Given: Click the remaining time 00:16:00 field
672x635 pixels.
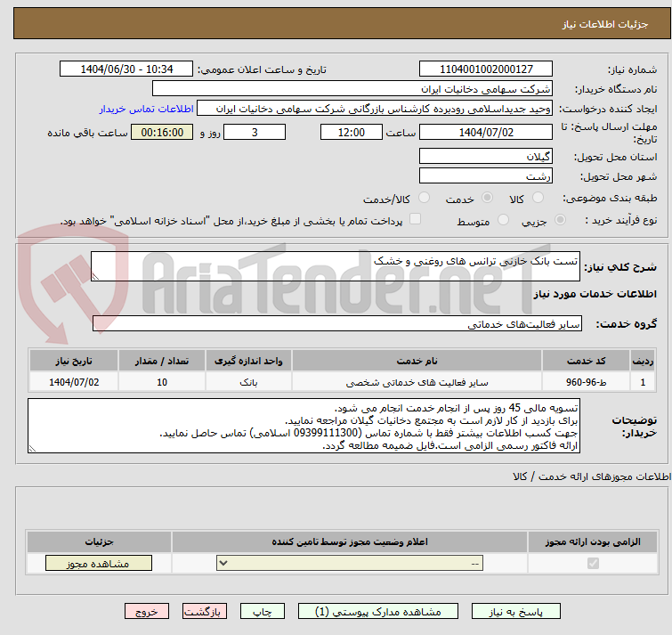Looking at the screenshot, I should 162,132.
